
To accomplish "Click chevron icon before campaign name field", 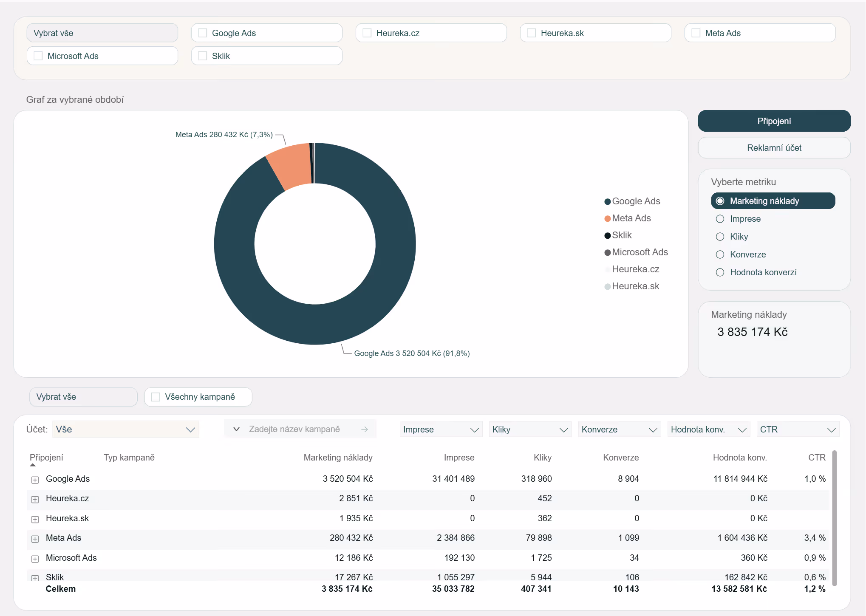I will click(237, 429).
